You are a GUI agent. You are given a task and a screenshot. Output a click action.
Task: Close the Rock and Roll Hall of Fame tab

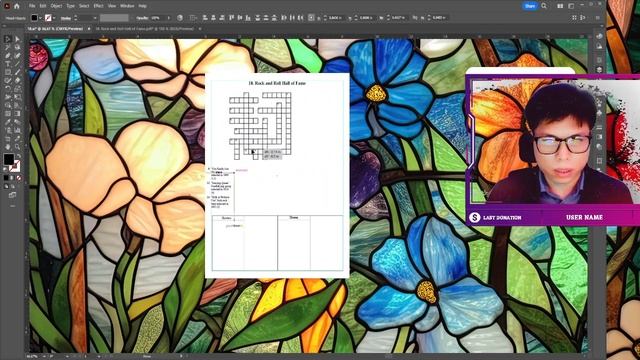(x=200, y=29)
